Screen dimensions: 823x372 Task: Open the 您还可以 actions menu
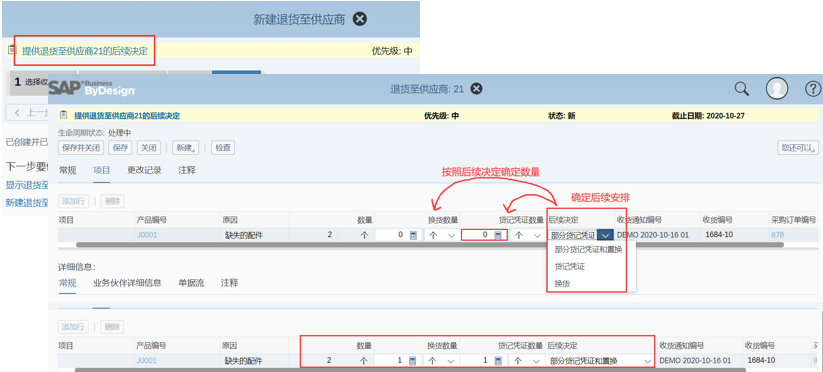click(797, 148)
